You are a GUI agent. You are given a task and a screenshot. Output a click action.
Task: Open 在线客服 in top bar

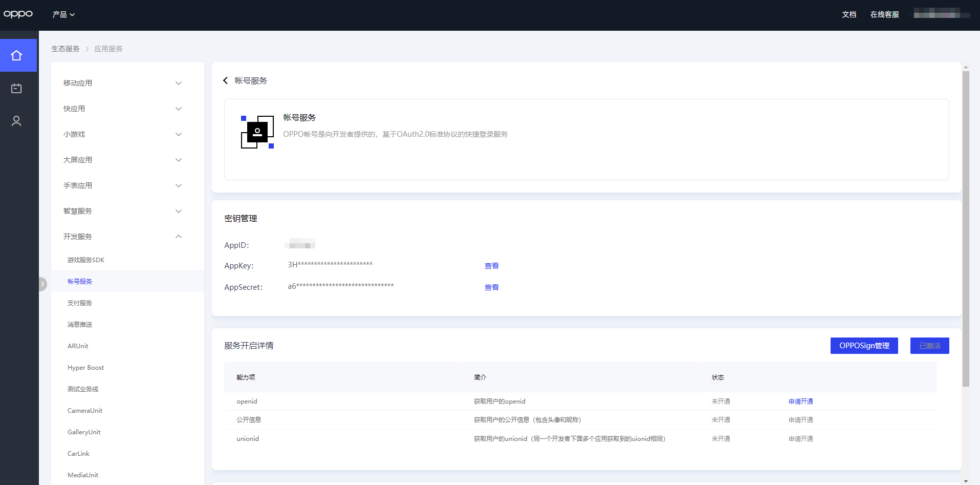(884, 14)
